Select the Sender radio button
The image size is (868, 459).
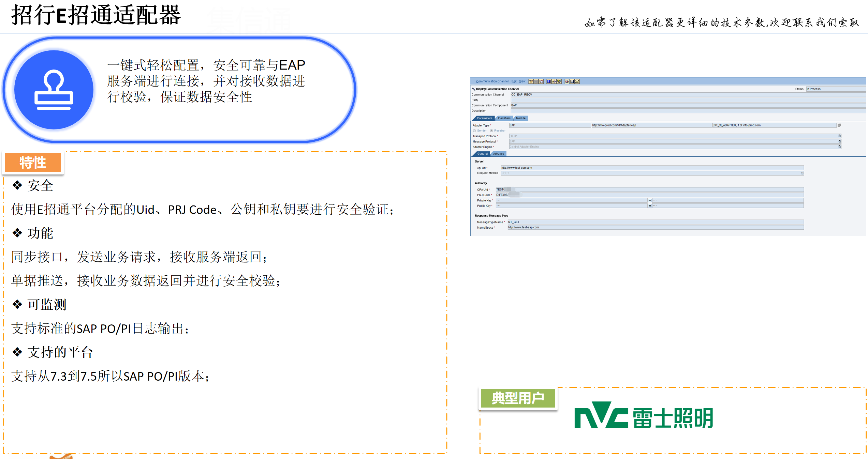pos(474,131)
